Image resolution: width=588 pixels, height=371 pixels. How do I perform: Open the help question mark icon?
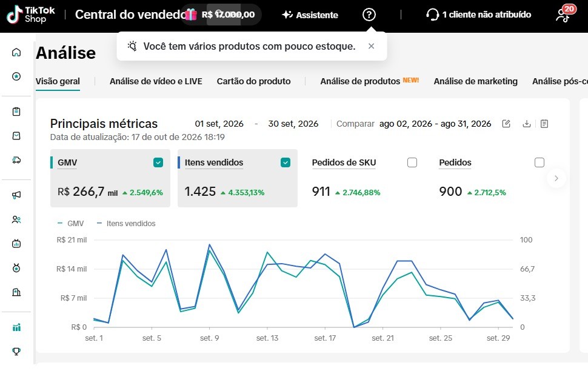point(369,15)
